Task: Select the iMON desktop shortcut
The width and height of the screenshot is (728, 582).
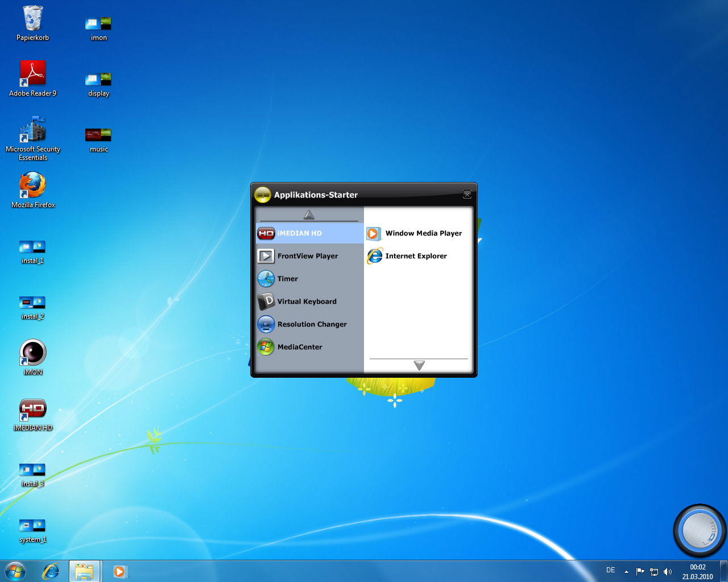Action: [33, 357]
